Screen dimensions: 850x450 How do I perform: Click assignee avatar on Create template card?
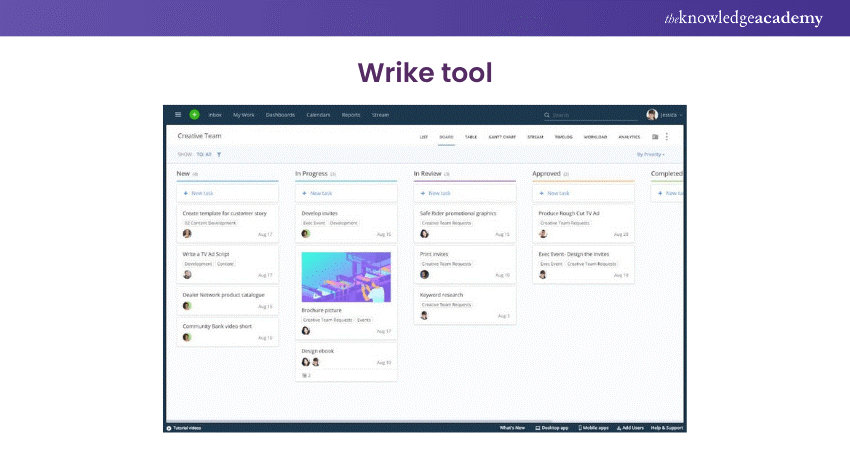pos(187,234)
